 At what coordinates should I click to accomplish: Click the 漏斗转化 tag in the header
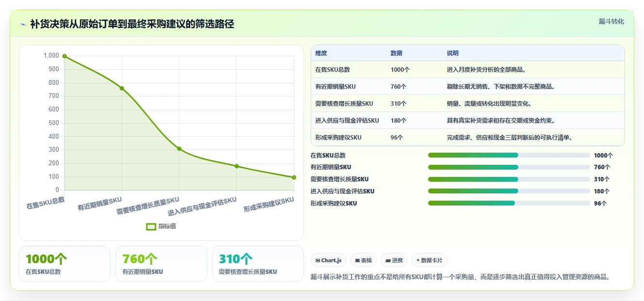[611, 22]
